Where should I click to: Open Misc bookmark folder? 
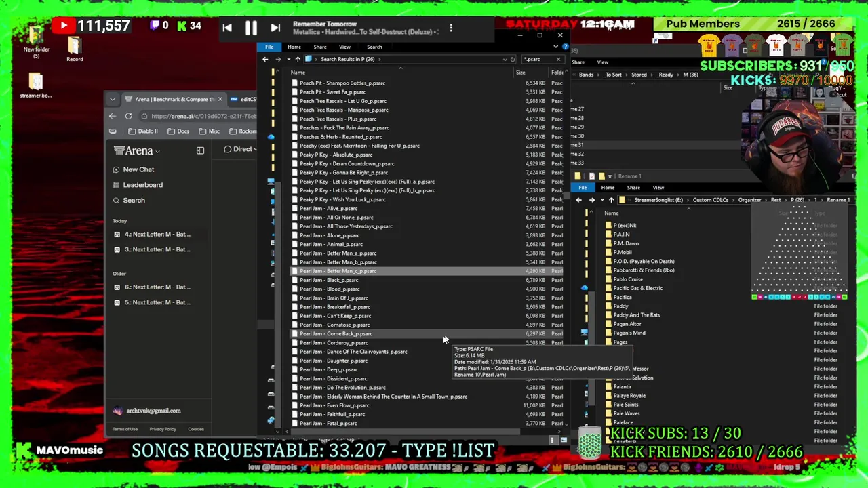point(209,131)
